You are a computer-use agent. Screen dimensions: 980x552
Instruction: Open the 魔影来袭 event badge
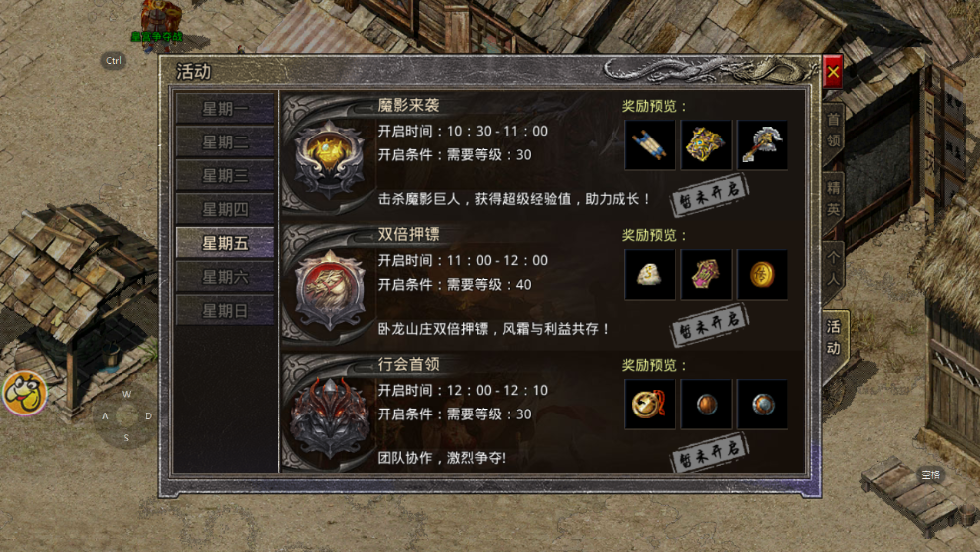[x=329, y=157]
